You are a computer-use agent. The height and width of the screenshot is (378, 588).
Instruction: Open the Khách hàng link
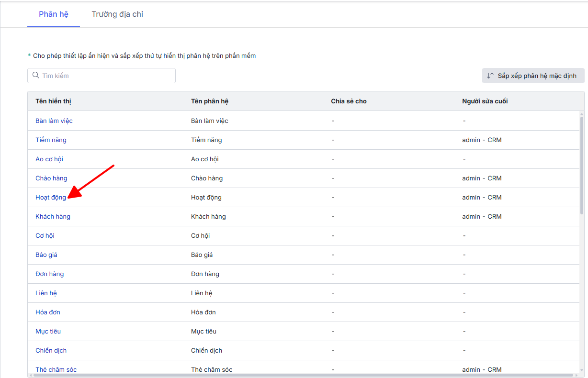(x=53, y=216)
